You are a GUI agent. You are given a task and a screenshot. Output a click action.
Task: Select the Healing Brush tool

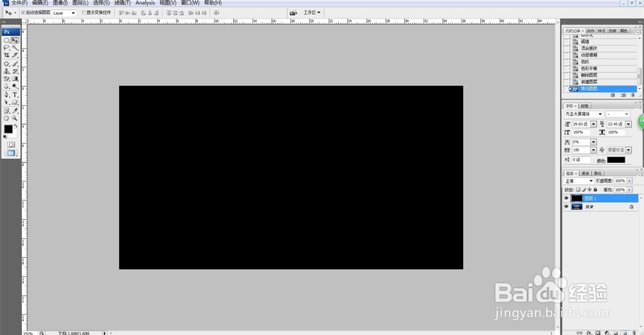[x=6, y=64]
